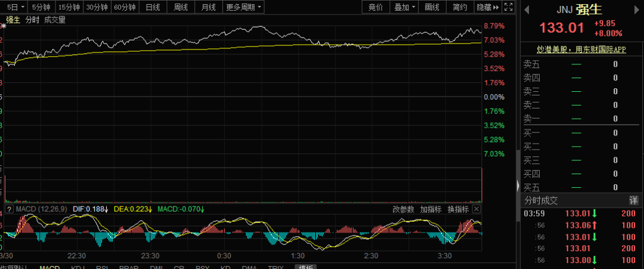Click +9.85 price change value
Image resolution: width=644 pixels, height=269 pixels.
pos(605,23)
